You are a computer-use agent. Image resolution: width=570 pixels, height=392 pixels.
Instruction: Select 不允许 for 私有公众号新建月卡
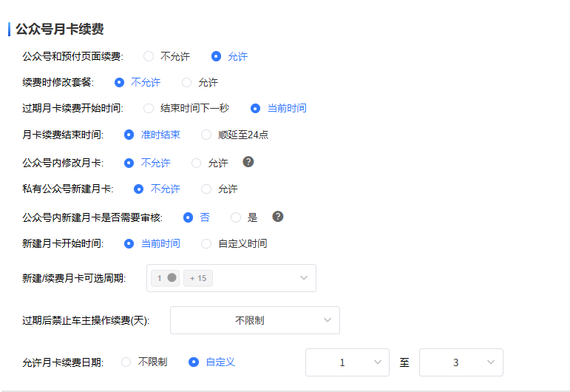(138, 189)
